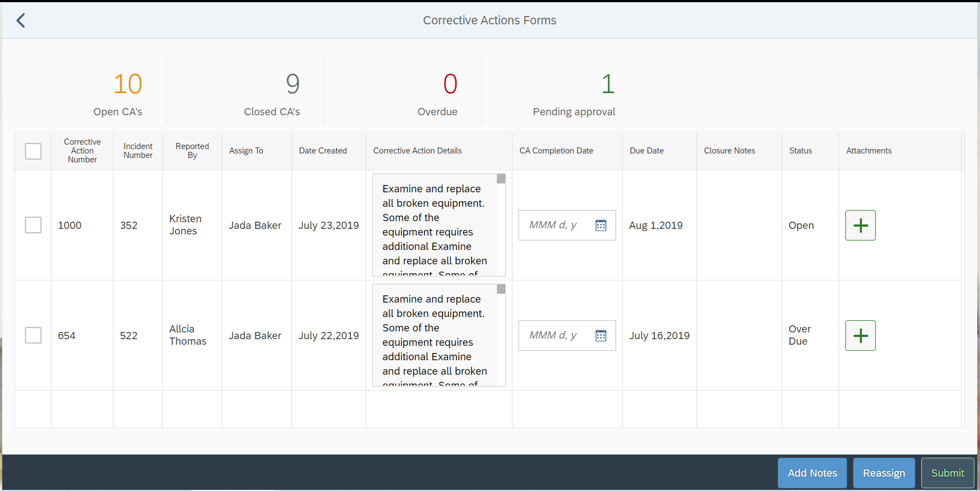Add attachment to corrective action 1000
This screenshot has width=980, height=491.
point(860,225)
